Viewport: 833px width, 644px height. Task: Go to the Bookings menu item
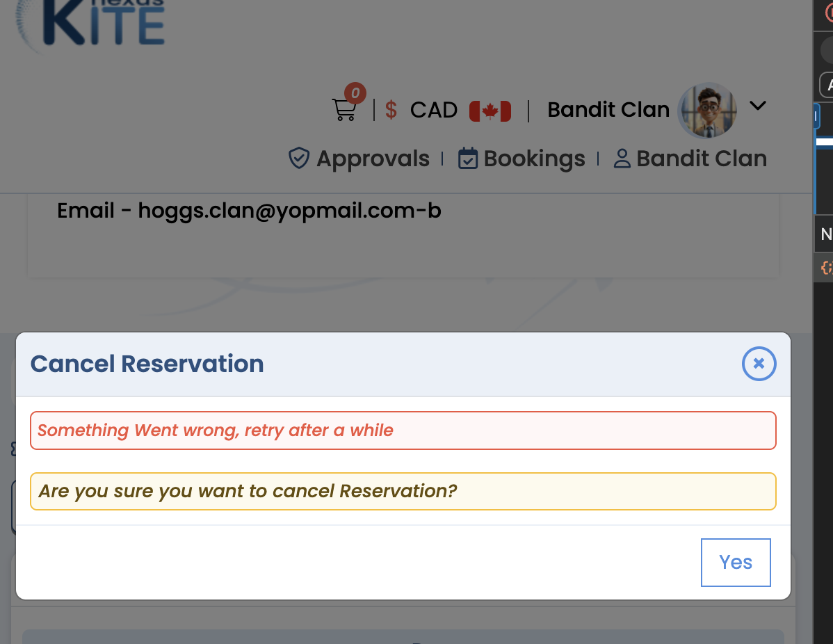(x=534, y=159)
